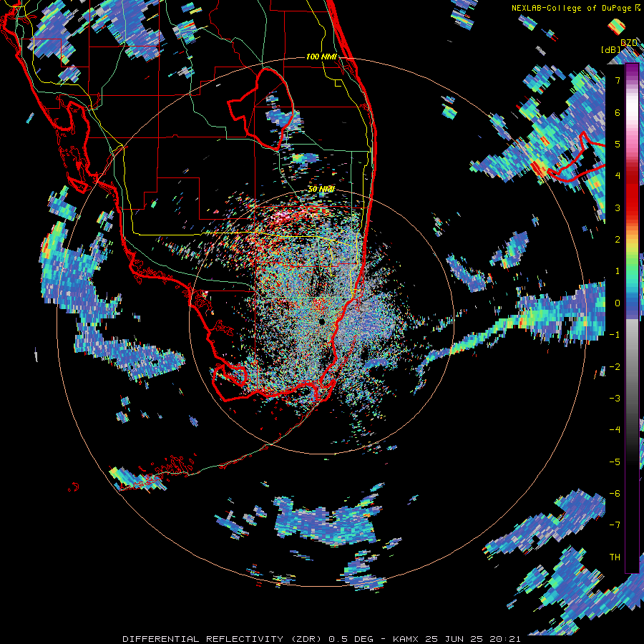This screenshot has height=644, width=644.
Task: Click the '-2' value on the scale
Action: coord(615,366)
